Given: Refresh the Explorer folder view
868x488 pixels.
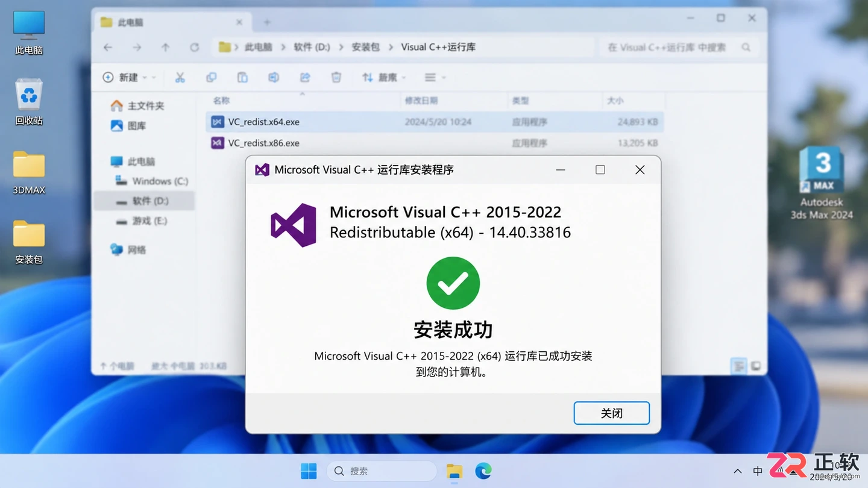Looking at the screenshot, I should (194, 47).
